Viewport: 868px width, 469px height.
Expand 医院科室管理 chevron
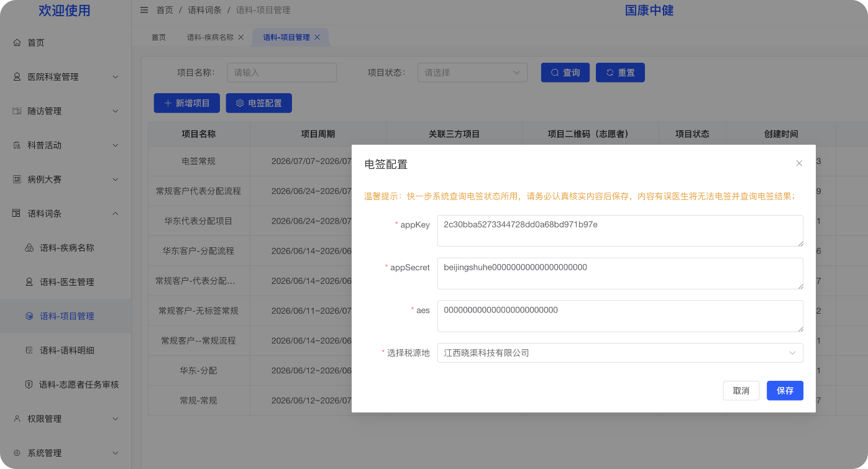click(115, 77)
